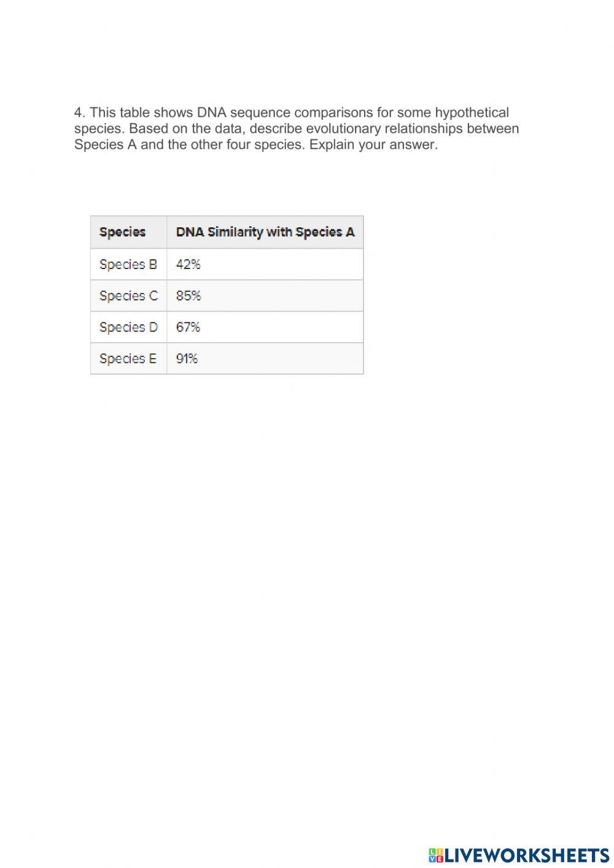Screen dimensions: 614x868
Task: Select the "Species" column header
Action: (122, 232)
